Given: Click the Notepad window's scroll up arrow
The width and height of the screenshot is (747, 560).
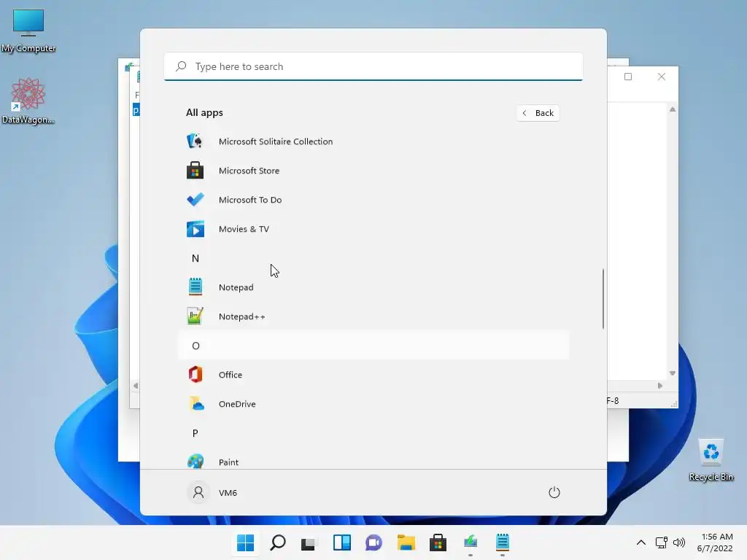Looking at the screenshot, I should click(672, 109).
